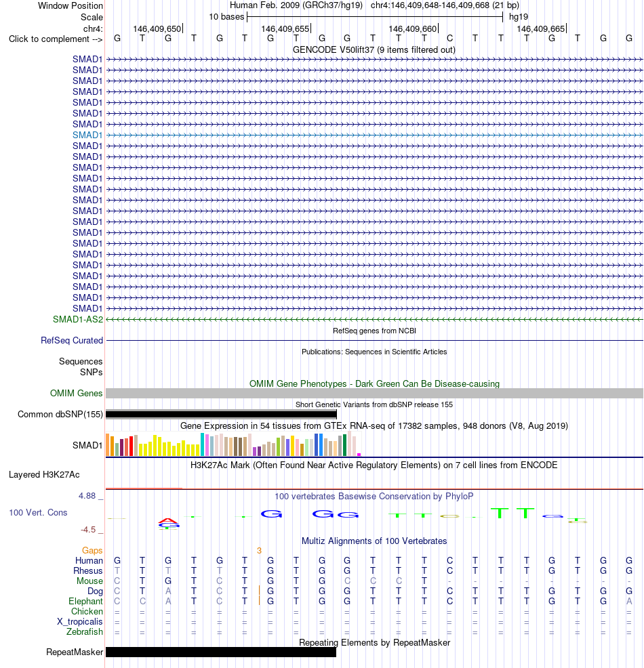Viewport: 644px width, 668px height.
Task: Click the Common dbSNP(155) label
Action: coord(60,414)
